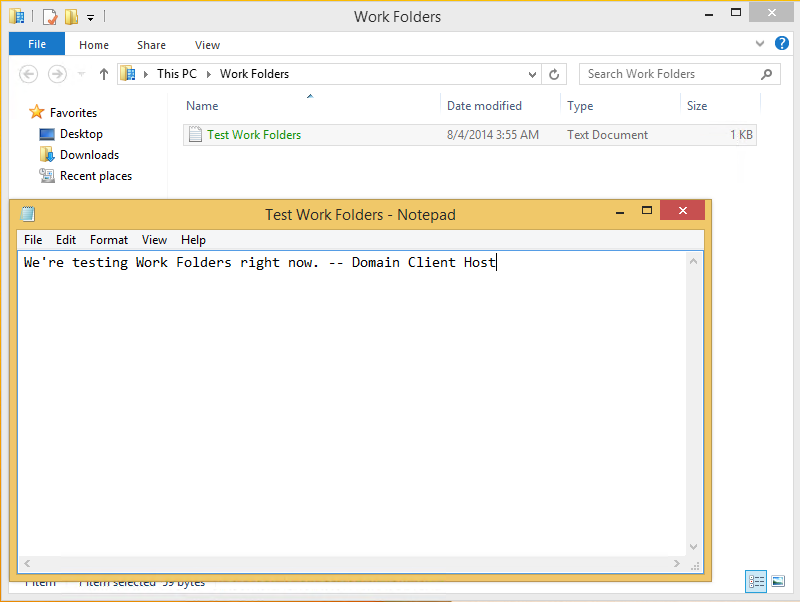This screenshot has height=602, width=800.
Task: Open the Notepad Format menu
Action: tap(109, 240)
